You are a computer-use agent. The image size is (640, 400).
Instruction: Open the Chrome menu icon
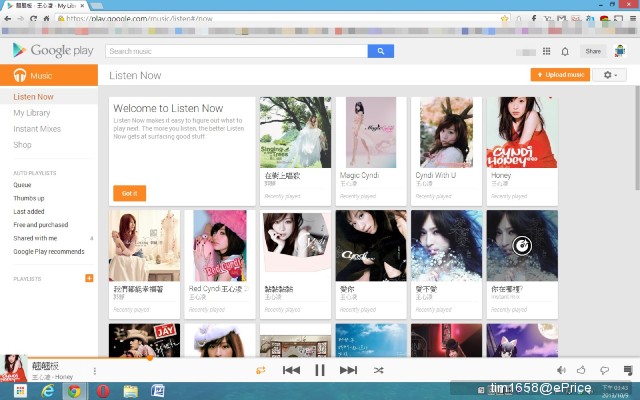pyautogui.click(x=633, y=18)
